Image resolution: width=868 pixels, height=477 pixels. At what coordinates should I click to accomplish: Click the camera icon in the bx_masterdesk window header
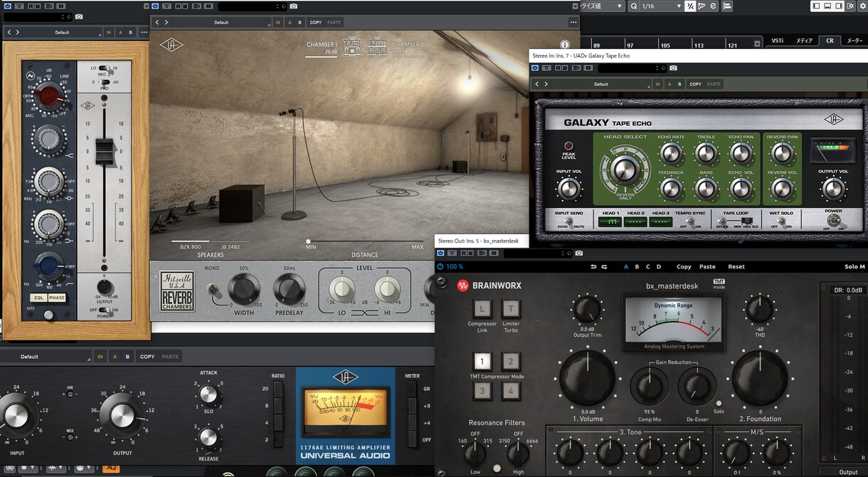click(578, 253)
